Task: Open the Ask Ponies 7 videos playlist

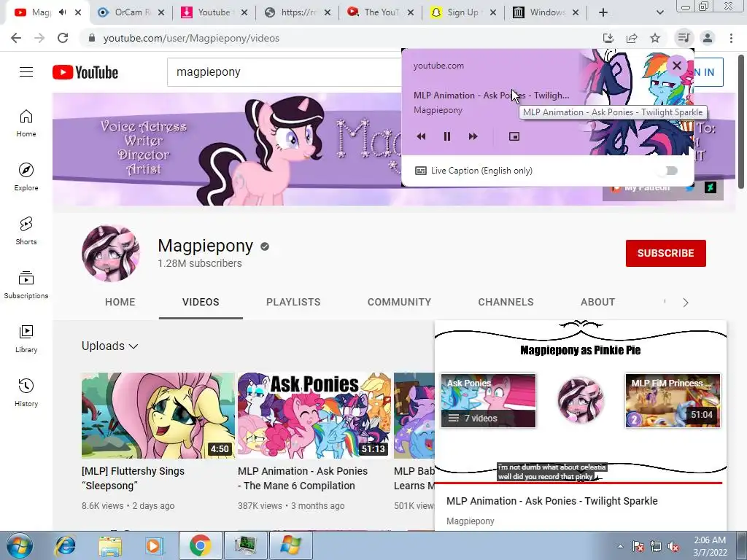Action: tap(488, 400)
